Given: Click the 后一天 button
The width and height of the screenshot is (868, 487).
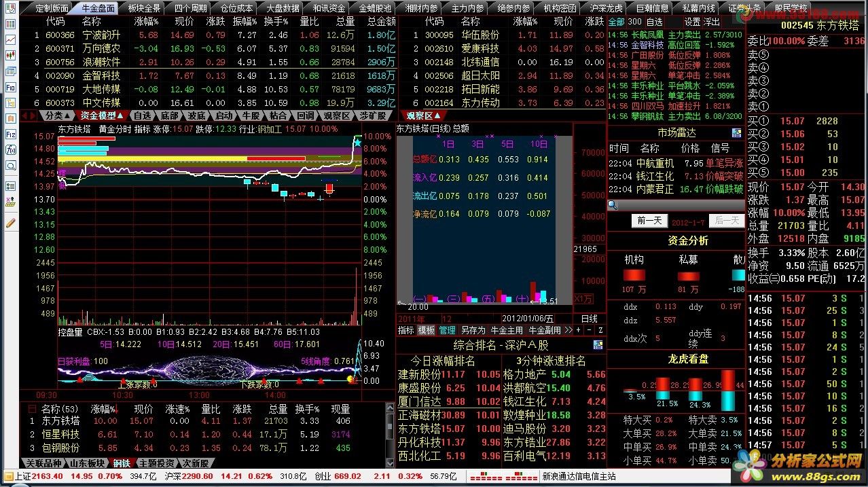Looking at the screenshot, I should [x=726, y=221].
